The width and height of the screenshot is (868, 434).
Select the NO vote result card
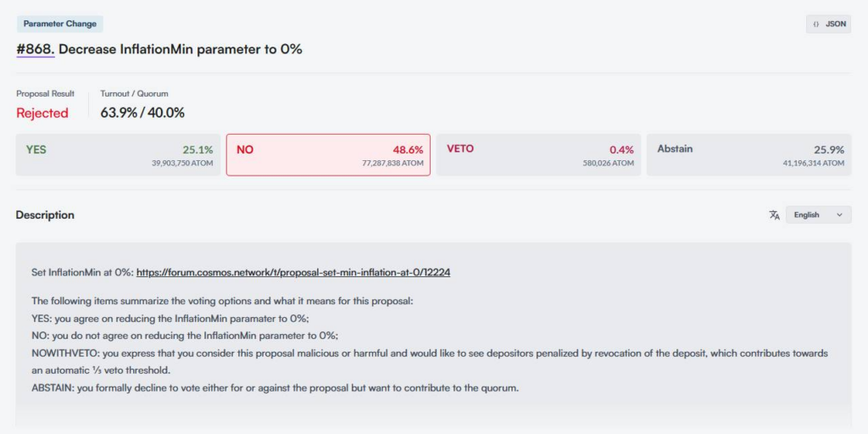[x=328, y=155]
